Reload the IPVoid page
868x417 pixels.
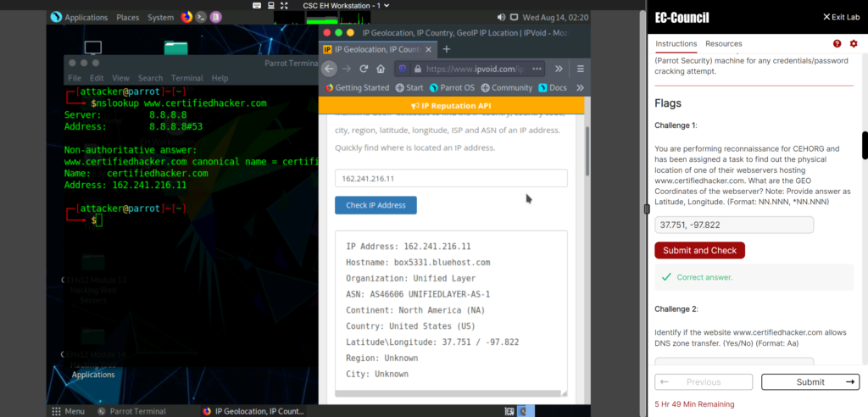(364, 69)
